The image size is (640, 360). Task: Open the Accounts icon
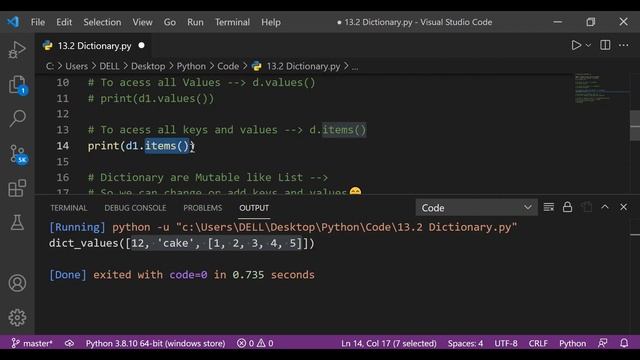[17, 283]
